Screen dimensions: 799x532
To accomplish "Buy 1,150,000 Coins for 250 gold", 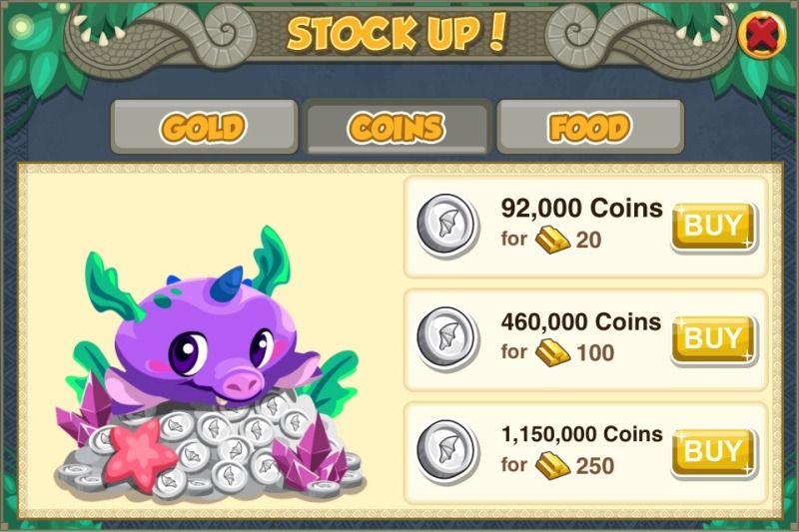I will point(713,451).
